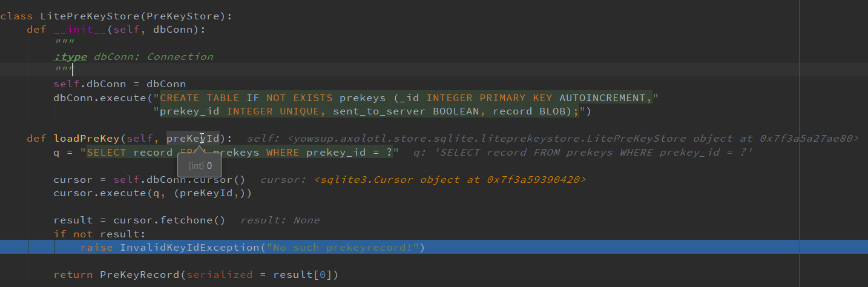The image size is (868, 287).
Task: Click PreKeyRecord in the return statement
Action: pos(139,275)
